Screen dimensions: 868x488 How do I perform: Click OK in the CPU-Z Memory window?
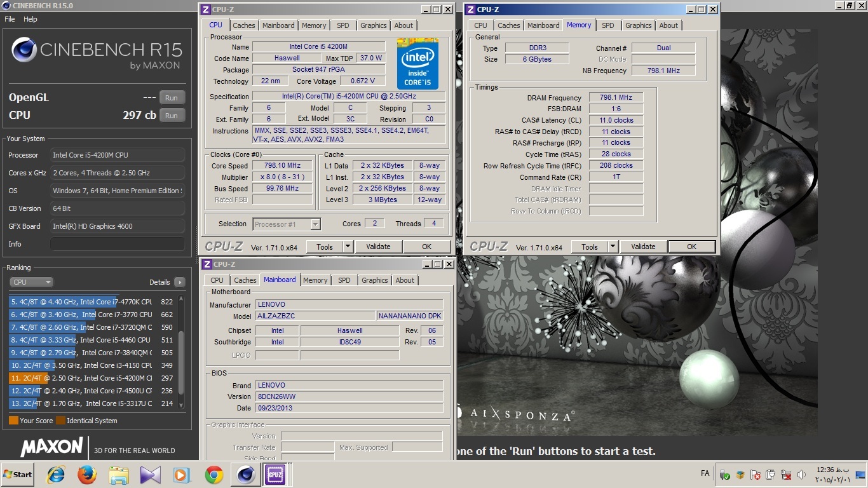[691, 247]
